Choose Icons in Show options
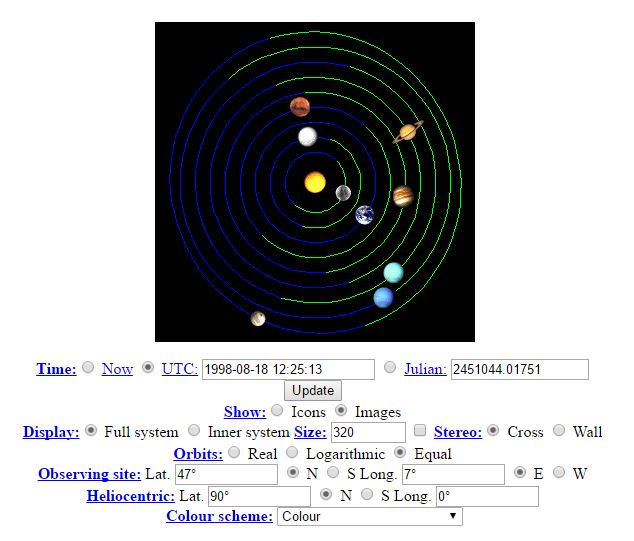The width and height of the screenshot is (634, 541). (x=277, y=410)
